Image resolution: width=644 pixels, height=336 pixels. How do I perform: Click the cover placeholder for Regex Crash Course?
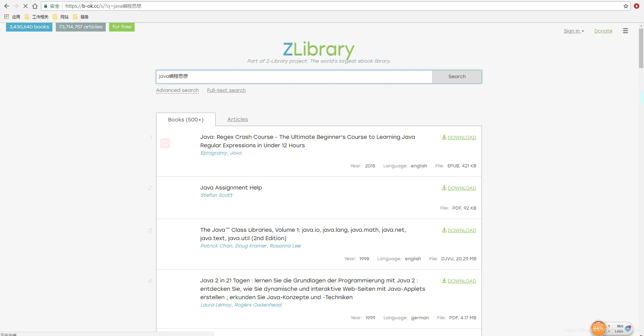pos(165,143)
